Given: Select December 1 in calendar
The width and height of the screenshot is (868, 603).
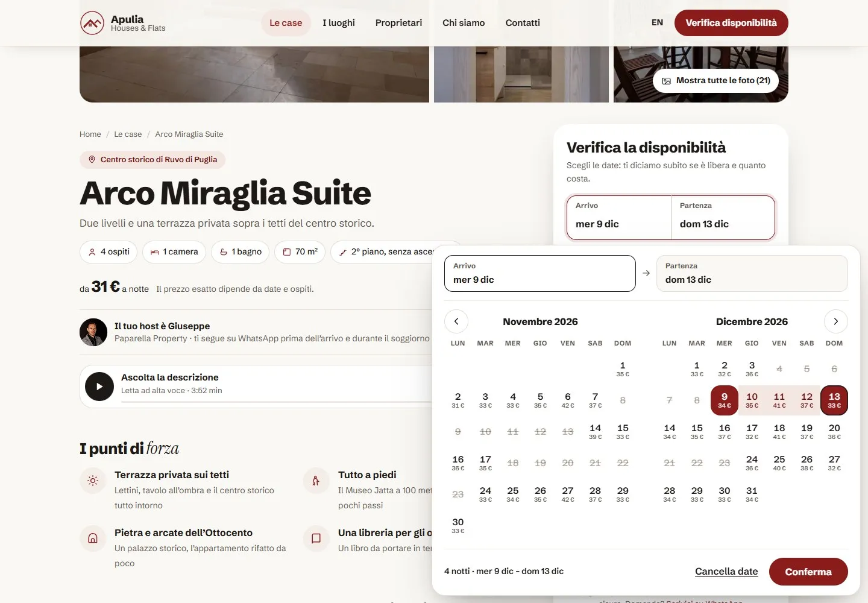Looking at the screenshot, I should pyautogui.click(x=697, y=369).
